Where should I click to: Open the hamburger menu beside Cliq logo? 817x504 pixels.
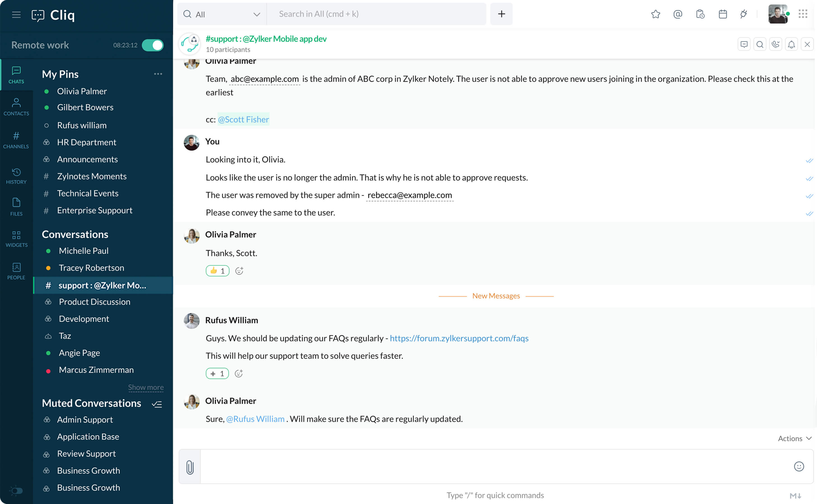point(16,15)
